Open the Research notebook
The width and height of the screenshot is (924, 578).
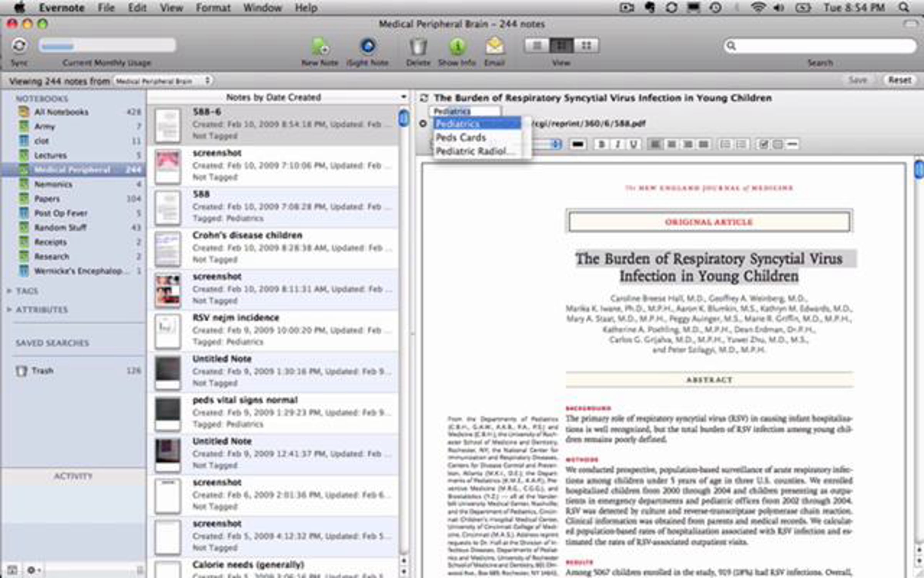pos(73,257)
